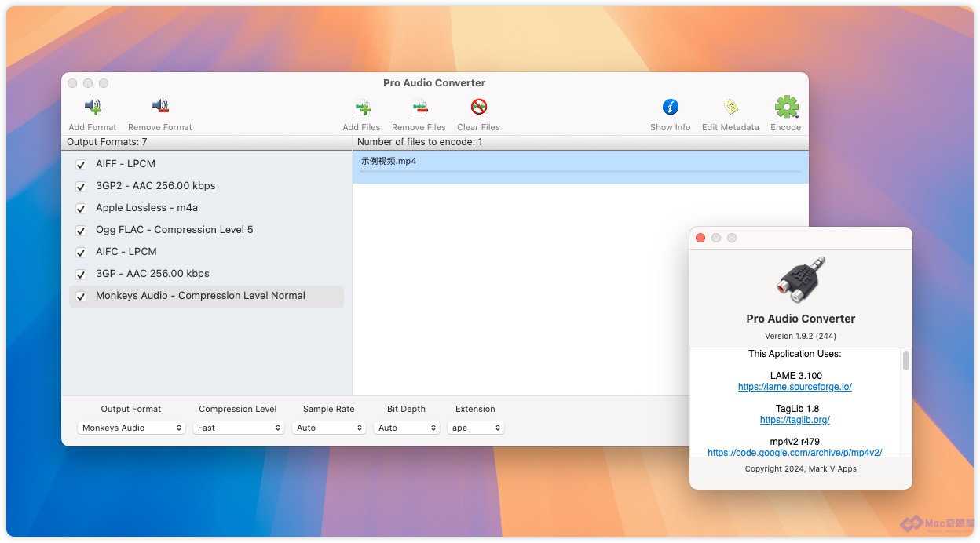Click the Add Files toolbar icon
The width and height of the screenshot is (980, 543).
coord(362,107)
